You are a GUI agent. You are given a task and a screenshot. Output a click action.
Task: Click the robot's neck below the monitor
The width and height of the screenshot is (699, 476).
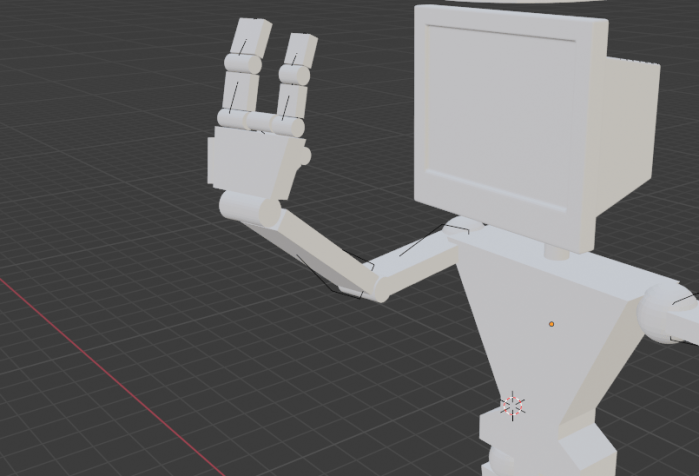point(553,250)
